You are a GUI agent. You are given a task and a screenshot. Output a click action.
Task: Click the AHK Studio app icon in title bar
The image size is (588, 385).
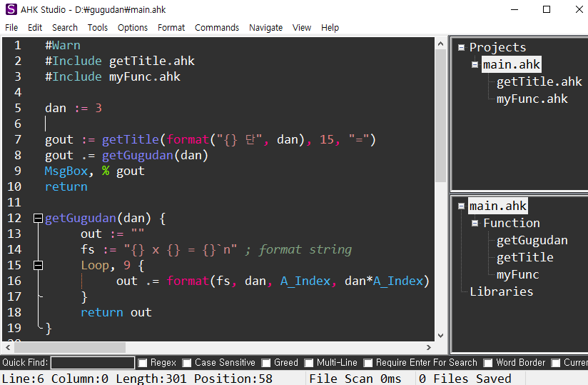pyautogui.click(x=10, y=9)
